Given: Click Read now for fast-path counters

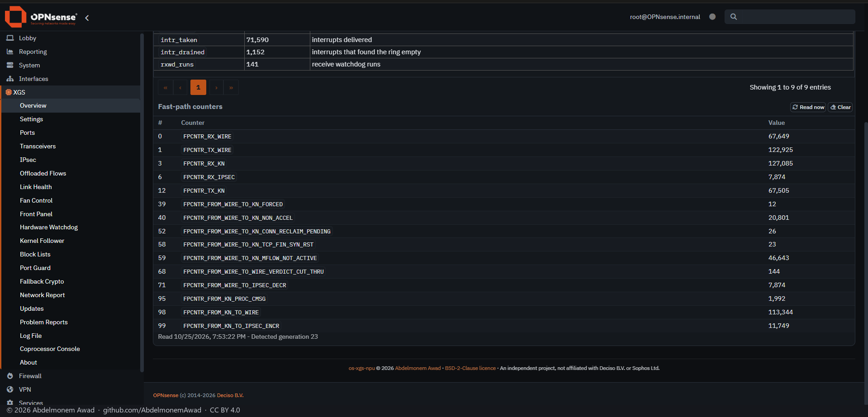Looking at the screenshot, I should coord(808,107).
